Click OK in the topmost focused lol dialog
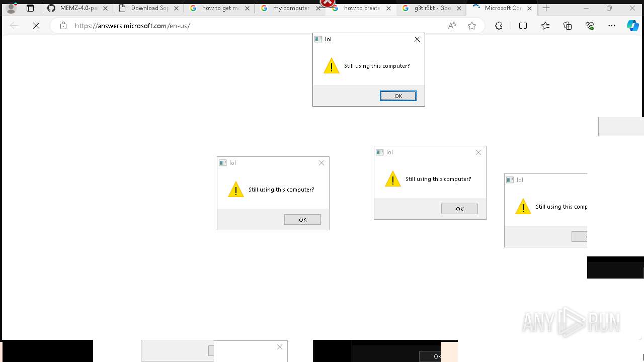This screenshot has height=362, width=644. pyautogui.click(x=398, y=96)
